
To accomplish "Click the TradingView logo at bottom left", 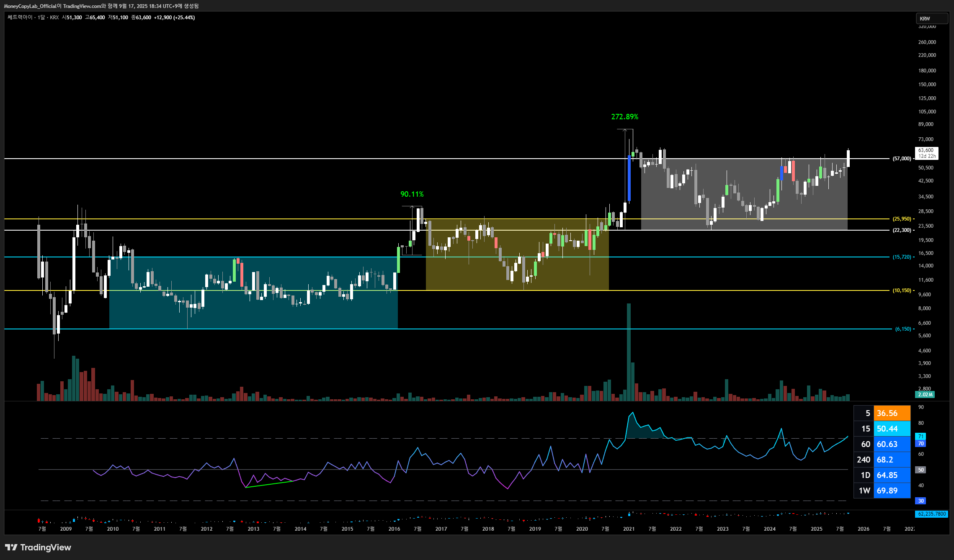I will (x=38, y=547).
